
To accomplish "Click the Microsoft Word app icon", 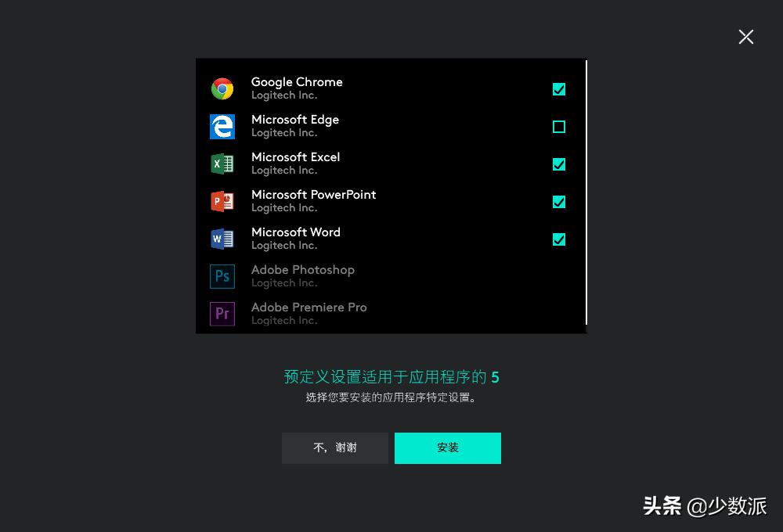I will pyautogui.click(x=222, y=239).
